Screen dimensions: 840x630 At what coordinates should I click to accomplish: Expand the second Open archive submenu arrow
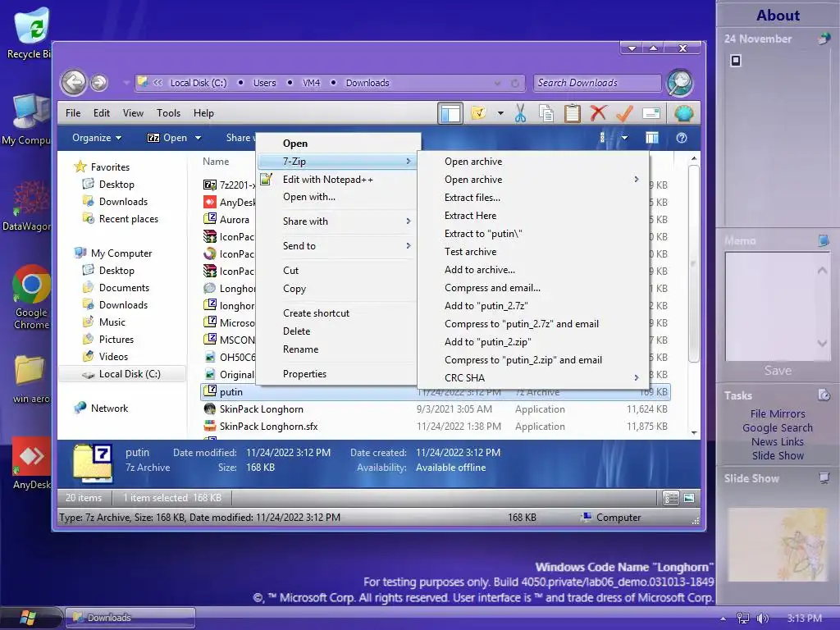pos(637,180)
